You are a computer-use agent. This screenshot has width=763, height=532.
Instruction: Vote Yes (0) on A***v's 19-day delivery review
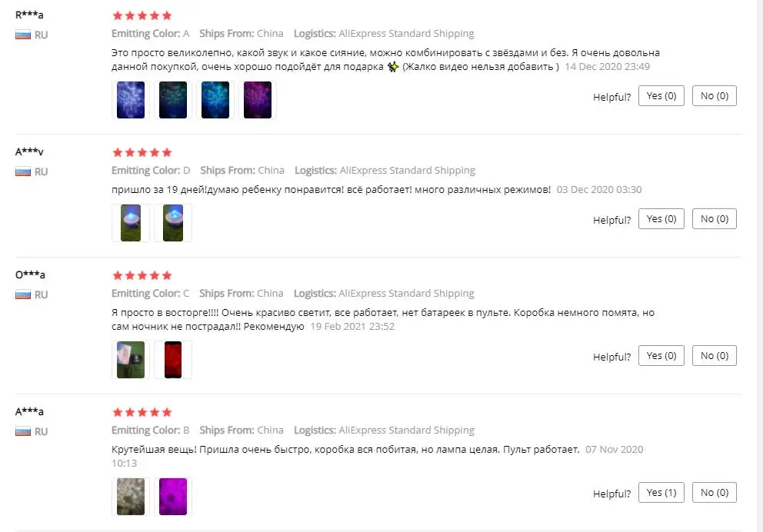[661, 219]
